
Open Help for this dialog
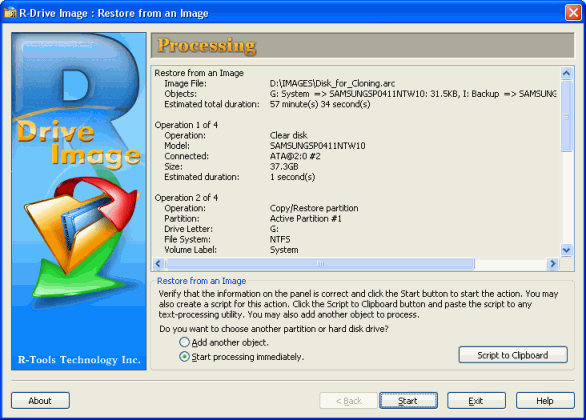click(545, 401)
